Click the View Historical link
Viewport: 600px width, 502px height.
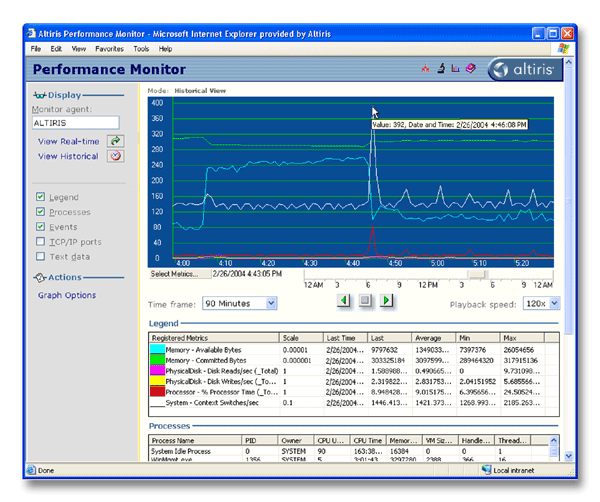(x=68, y=156)
